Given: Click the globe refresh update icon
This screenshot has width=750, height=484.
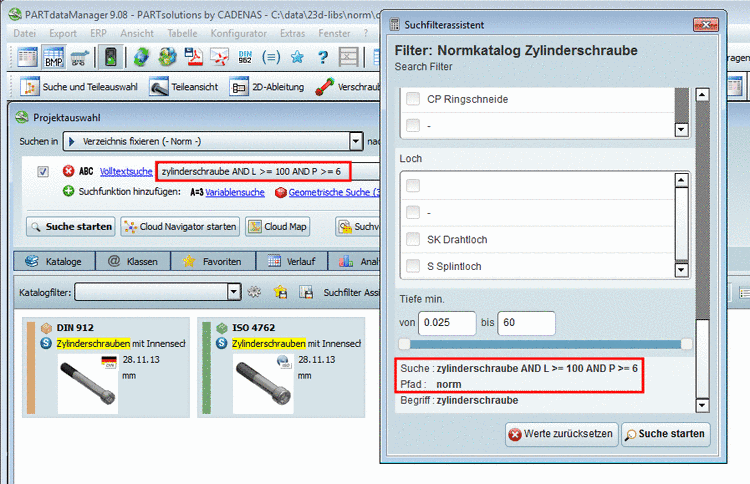Looking at the screenshot, I should coord(141,57).
